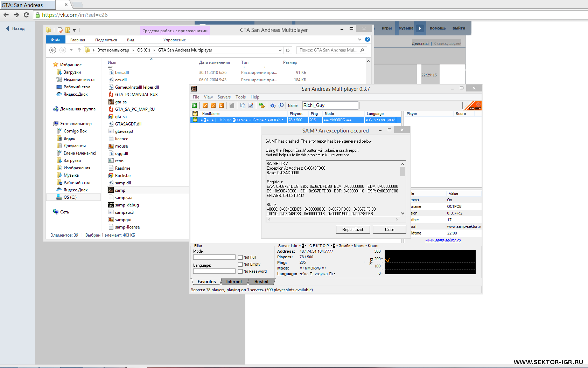Open the address bar history dropdown
588x368 pixels.
(280, 50)
